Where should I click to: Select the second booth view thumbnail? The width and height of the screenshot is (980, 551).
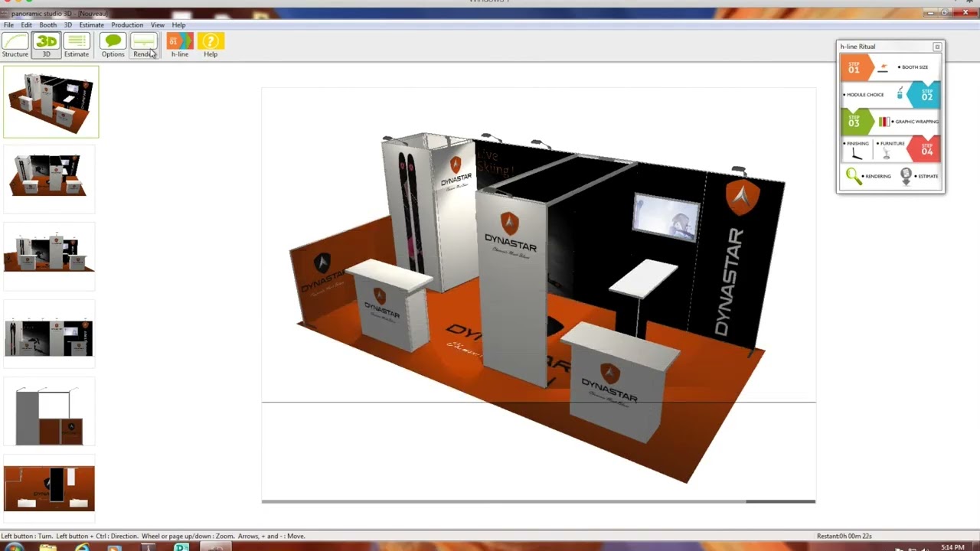pyautogui.click(x=49, y=178)
